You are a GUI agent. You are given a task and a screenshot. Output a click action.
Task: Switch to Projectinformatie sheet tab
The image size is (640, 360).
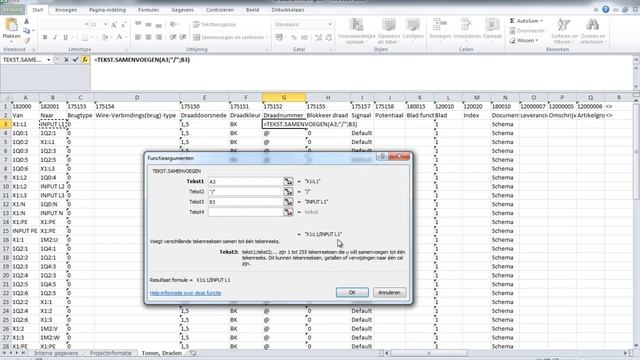click(111, 353)
